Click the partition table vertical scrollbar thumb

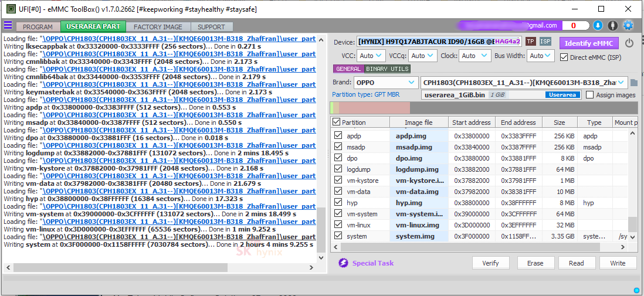coord(633,225)
